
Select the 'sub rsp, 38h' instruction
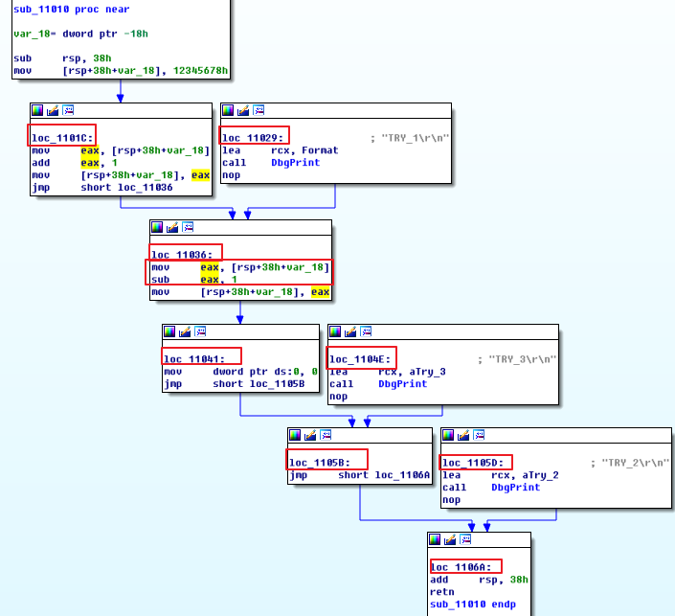[x=62, y=58]
